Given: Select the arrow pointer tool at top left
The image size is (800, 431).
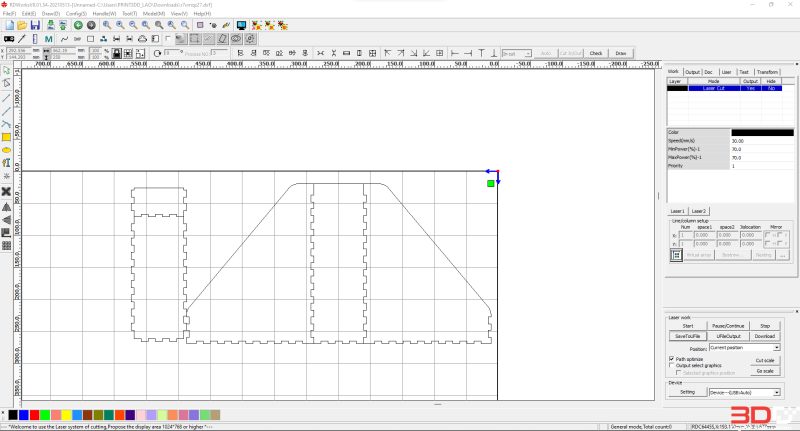Looking at the screenshot, I should pos(6,70).
